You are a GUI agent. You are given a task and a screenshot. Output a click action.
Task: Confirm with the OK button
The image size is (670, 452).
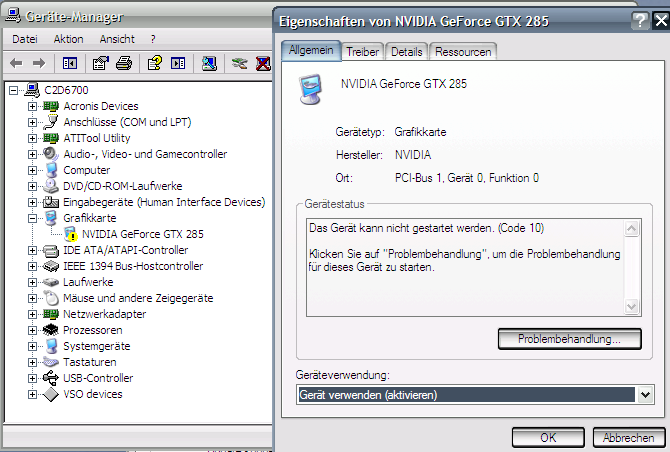pos(548,437)
